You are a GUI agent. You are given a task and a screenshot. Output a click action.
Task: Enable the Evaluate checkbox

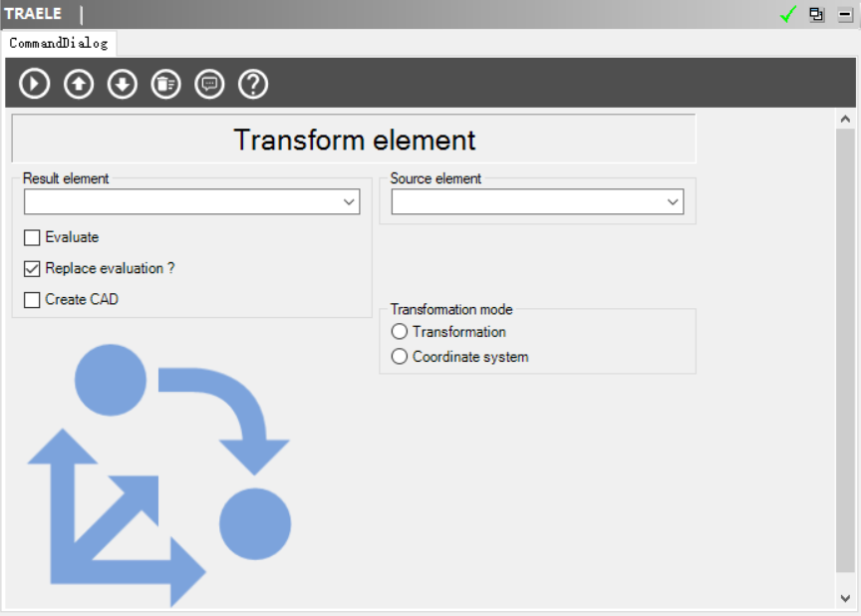pyautogui.click(x=33, y=238)
